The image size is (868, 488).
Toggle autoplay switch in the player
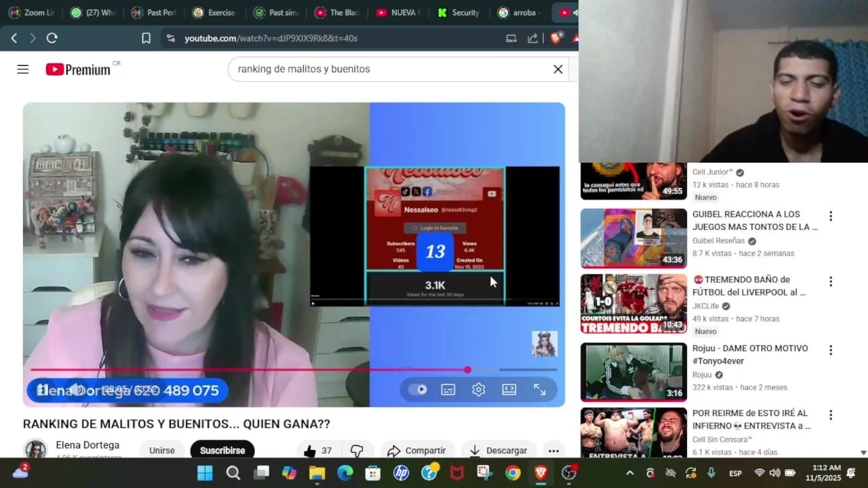tap(418, 390)
